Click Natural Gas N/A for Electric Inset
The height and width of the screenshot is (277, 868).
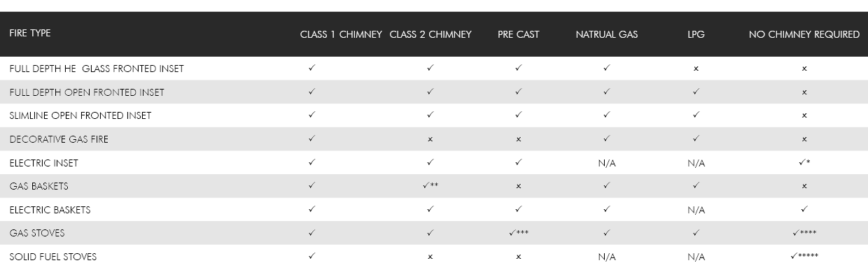607,163
